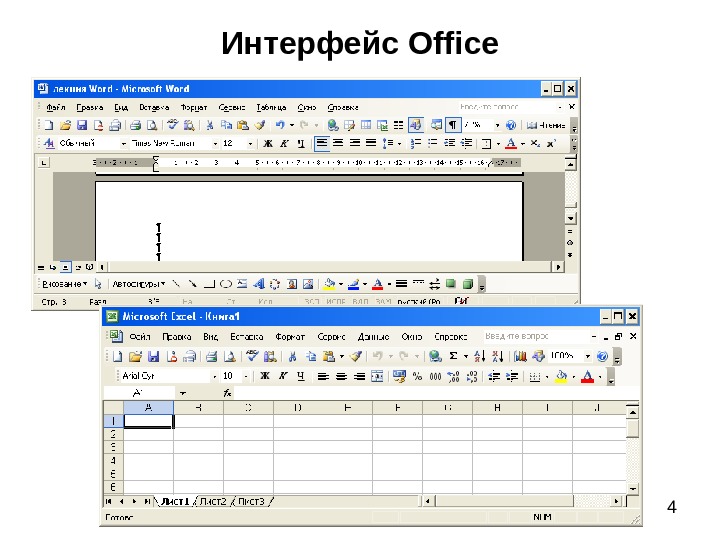Viewport: 720px width, 540px height.
Task: Toggle justify alignment in Word toolbar
Action: 371,143
